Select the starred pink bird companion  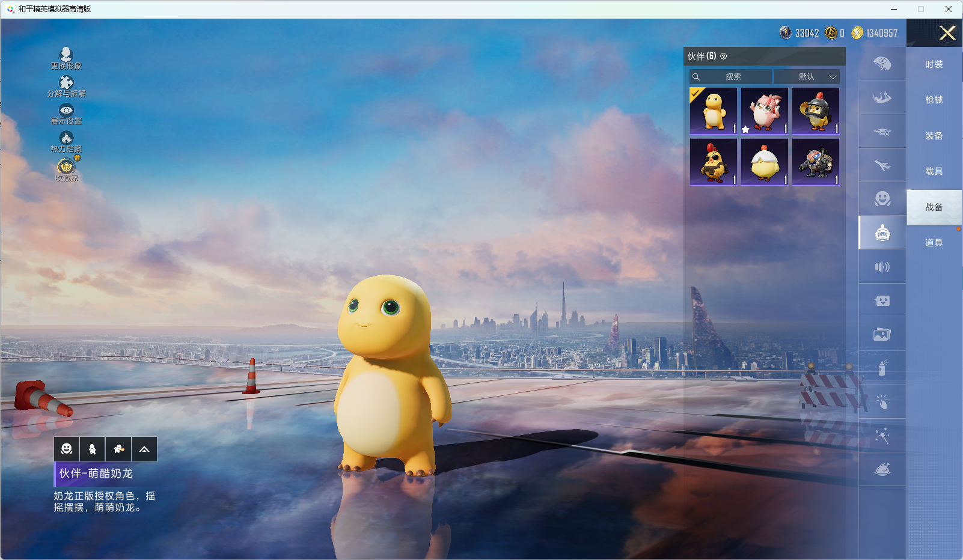[x=764, y=111]
